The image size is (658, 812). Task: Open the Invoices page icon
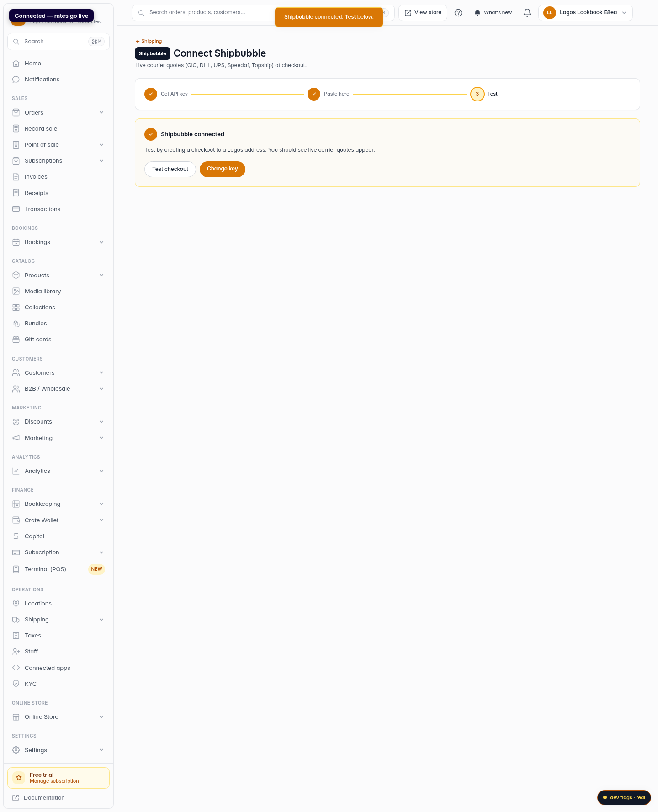coord(16,177)
